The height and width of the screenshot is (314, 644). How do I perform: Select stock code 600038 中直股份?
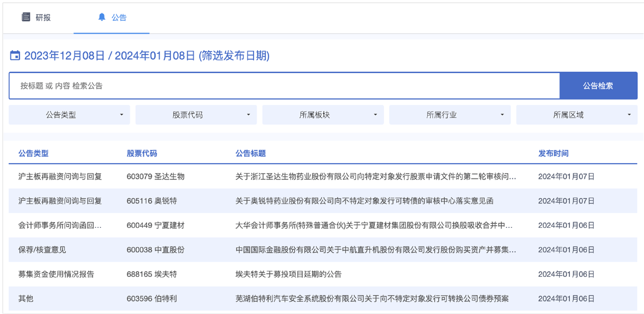[x=156, y=250]
